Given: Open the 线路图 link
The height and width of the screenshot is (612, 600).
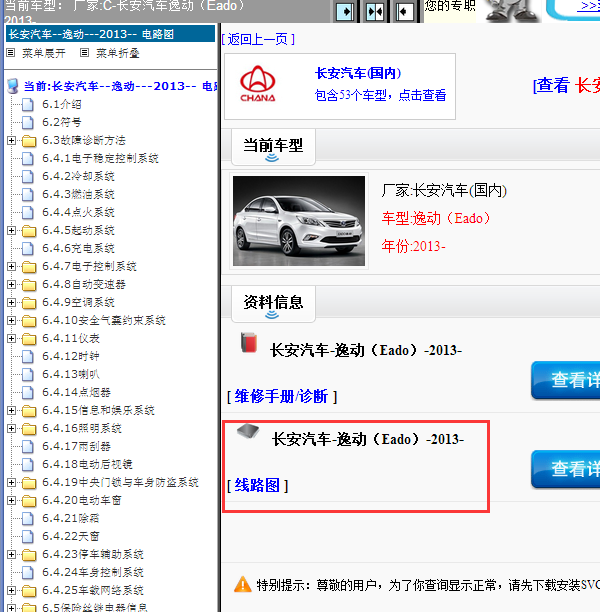Looking at the screenshot, I should tap(257, 486).
